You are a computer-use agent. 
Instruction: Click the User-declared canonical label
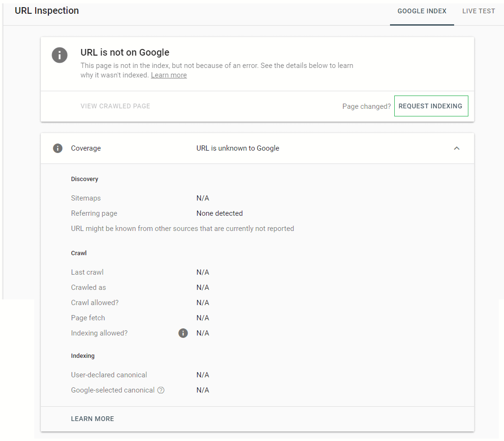point(109,375)
